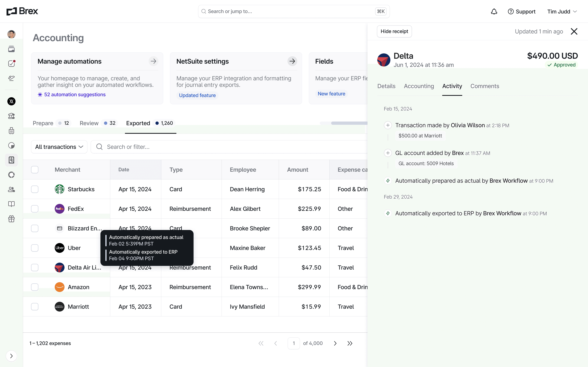Open the bank building sidebar icon
Screen dimensions: 588x367
tap(11, 116)
